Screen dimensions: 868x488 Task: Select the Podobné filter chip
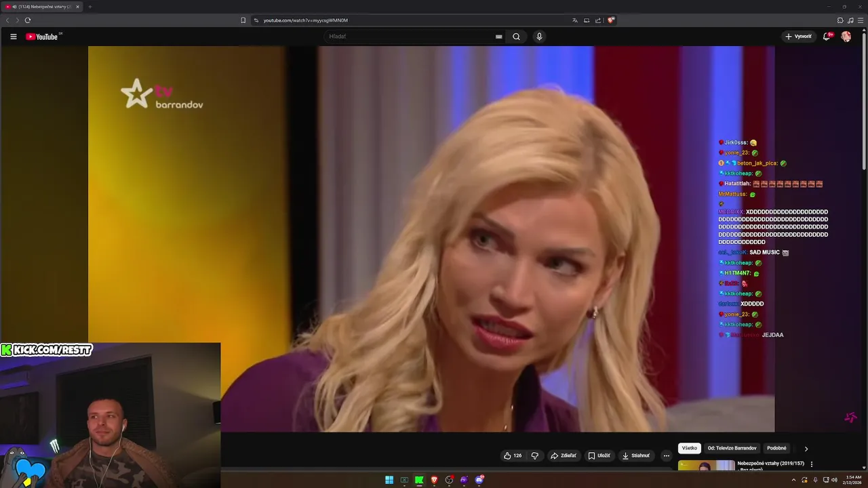(x=776, y=448)
